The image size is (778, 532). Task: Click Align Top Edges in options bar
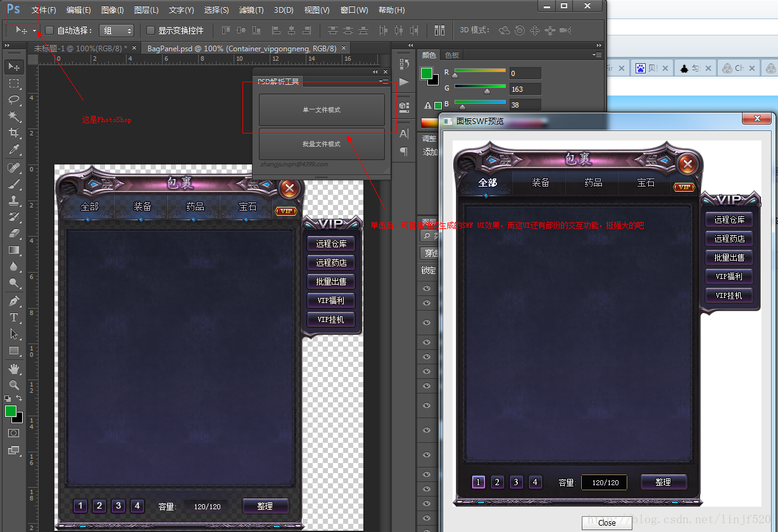(x=226, y=30)
